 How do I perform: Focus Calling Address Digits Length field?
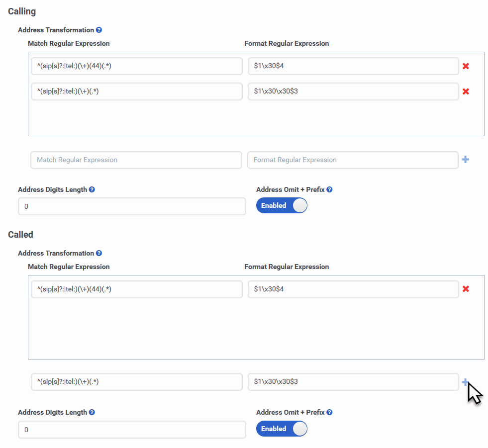(132, 206)
